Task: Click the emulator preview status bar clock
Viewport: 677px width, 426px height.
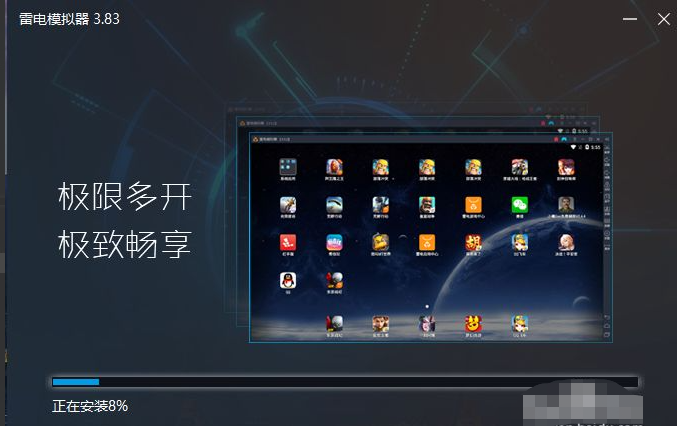Action: coord(596,147)
